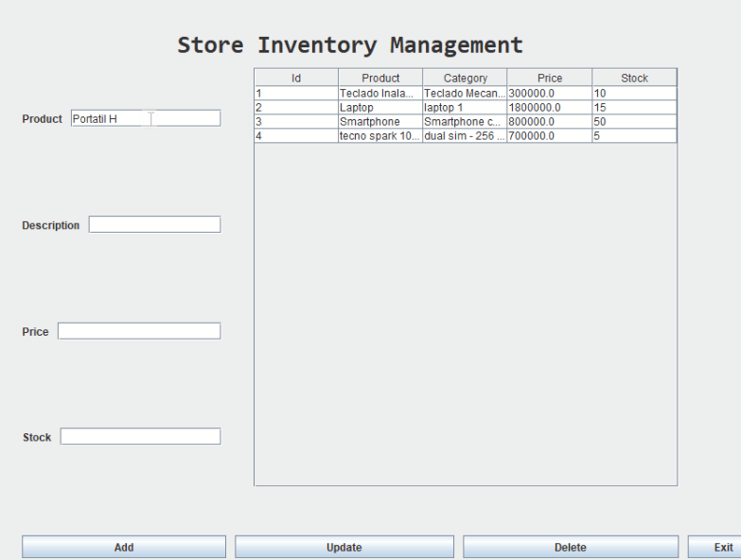
Task: Select the Price input field
Action: tap(138, 331)
